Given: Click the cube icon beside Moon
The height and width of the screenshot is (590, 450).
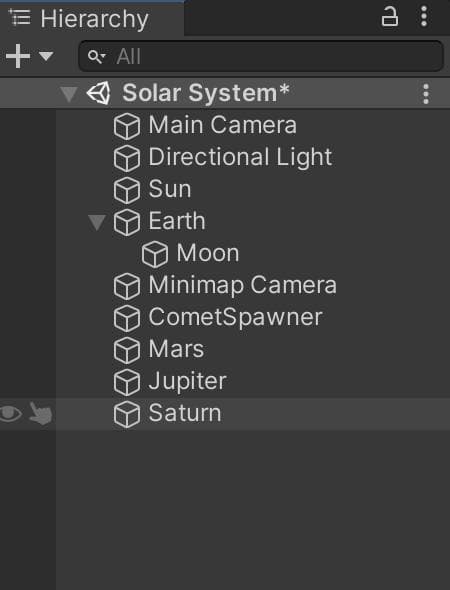Looking at the screenshot, I should (x=155, y=254).
